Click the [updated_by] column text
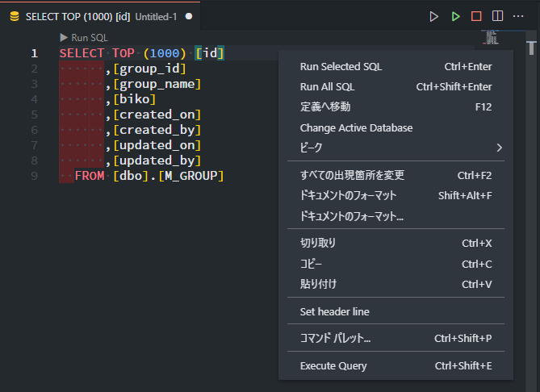 click(157, 161)
